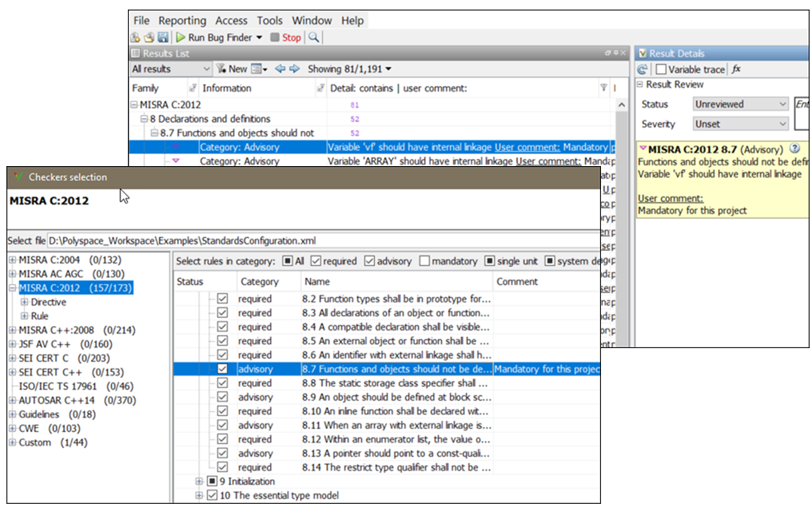Click the Results List scrollbar up arrow
This screenshot has height=511, width=812.
pos(622,105)
